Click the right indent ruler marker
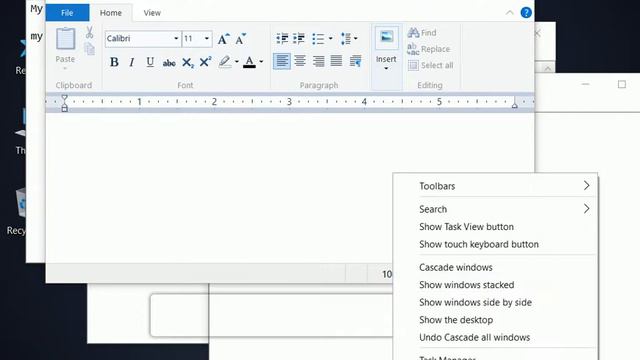The image size is (640, 360). point(515,105)
